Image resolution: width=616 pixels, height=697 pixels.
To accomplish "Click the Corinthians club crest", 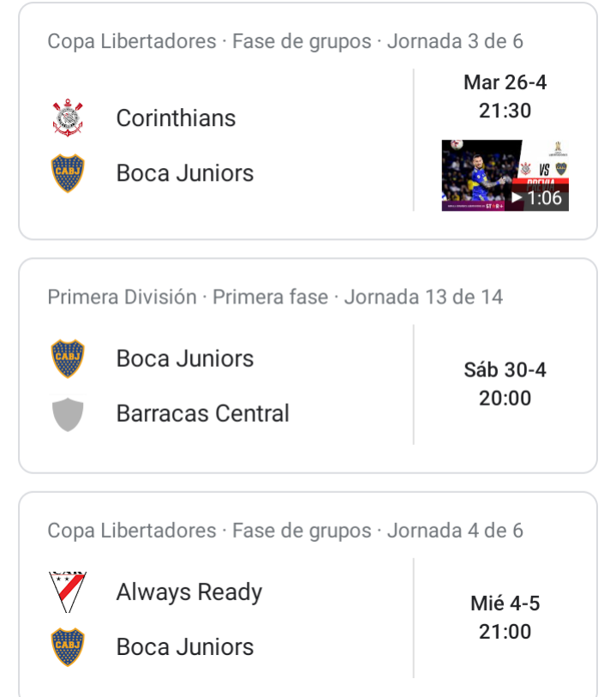I will [x=68, y=117].
